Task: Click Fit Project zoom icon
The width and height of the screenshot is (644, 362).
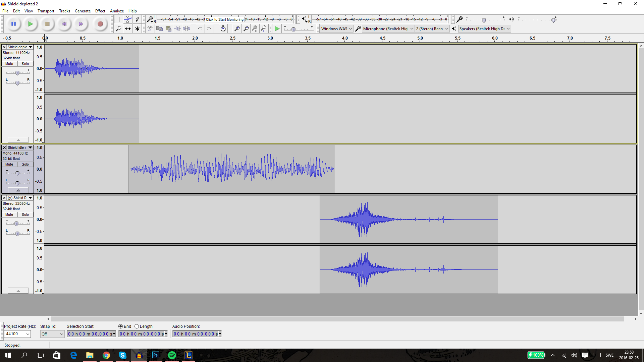Action: click(x=264, y=29)
